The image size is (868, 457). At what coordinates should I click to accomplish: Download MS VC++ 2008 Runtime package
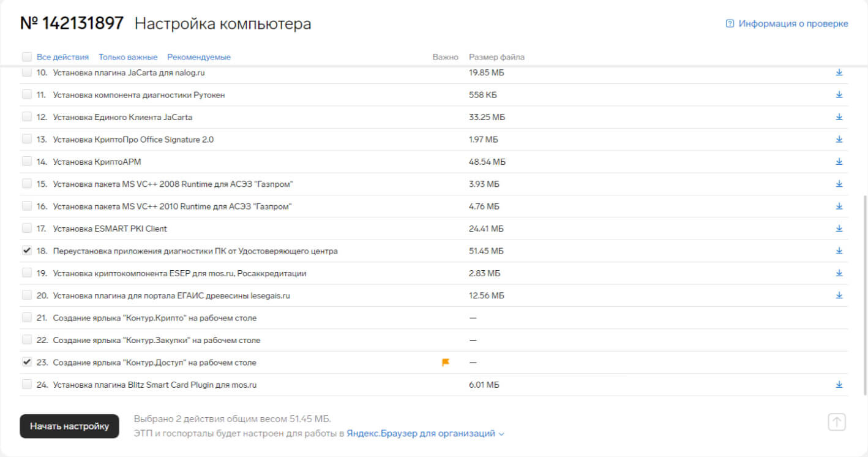pos(839,184)
